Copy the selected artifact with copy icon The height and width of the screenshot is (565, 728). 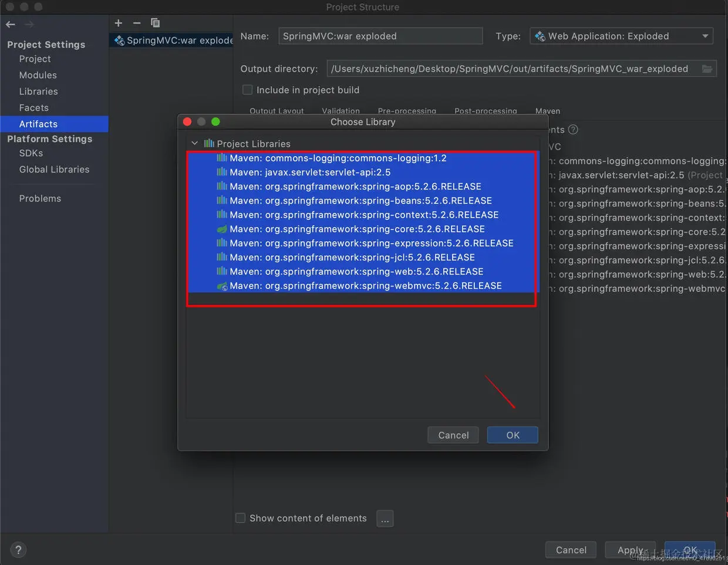155,23
